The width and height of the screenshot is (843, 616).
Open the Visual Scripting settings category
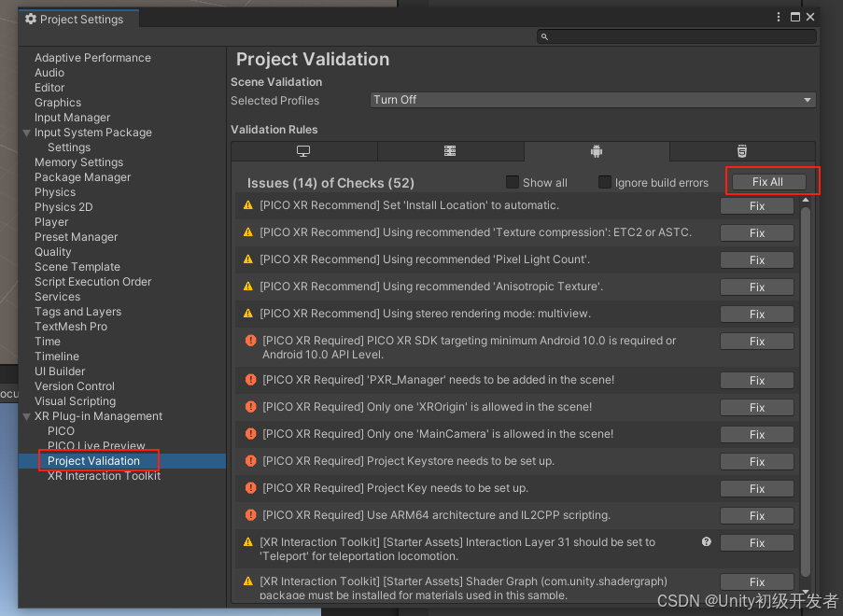click(75, 401)
